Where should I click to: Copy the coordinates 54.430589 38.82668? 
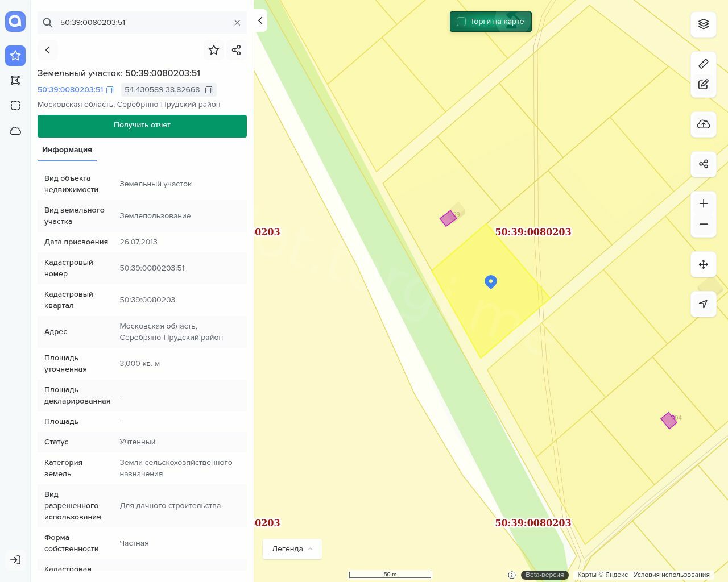coord(209,90)
